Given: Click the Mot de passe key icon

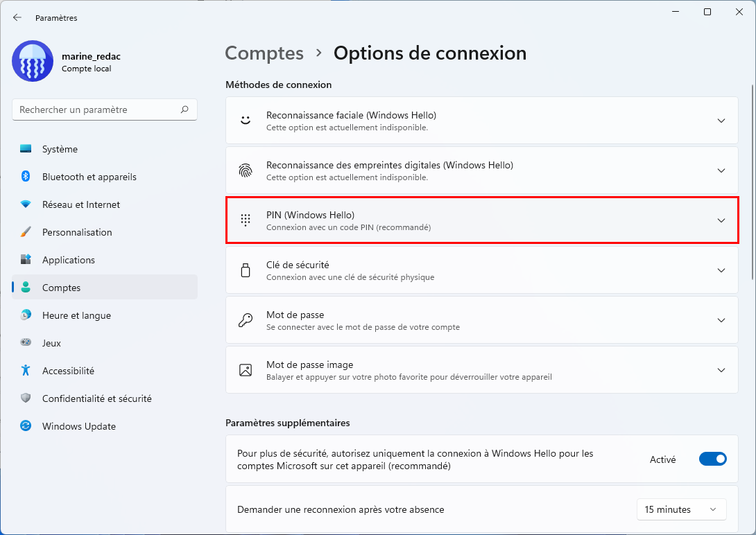Looking at the screenshot, I should (x=246, y=320).
